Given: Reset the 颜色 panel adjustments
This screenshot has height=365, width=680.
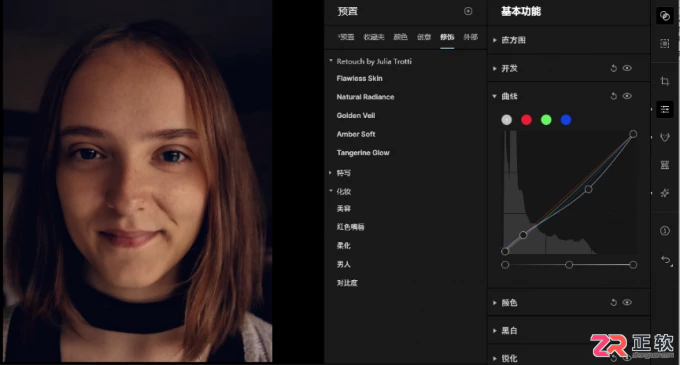Looking at the screenshot, I should [614, 303].
